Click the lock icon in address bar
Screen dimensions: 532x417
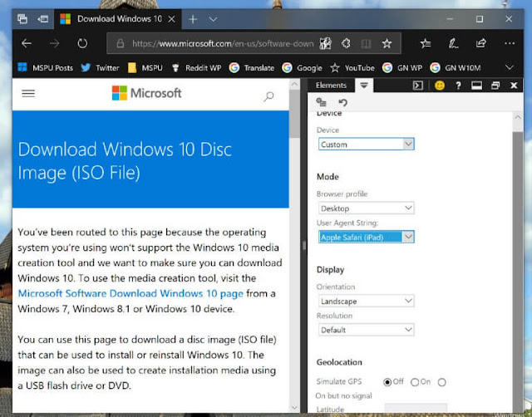pos(120,43)
